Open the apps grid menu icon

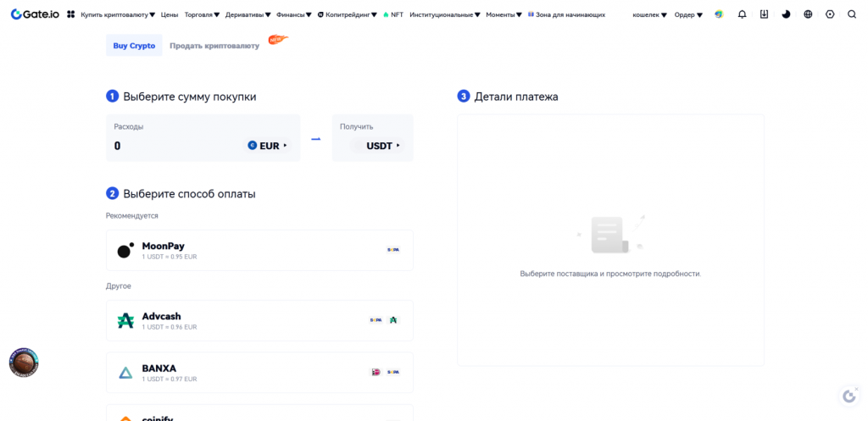pyautogui.click(x=71, y=14)
